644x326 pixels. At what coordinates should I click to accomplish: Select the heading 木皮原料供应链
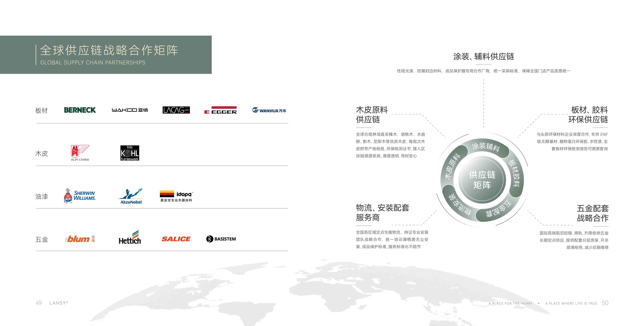click(x=372, y=114)
